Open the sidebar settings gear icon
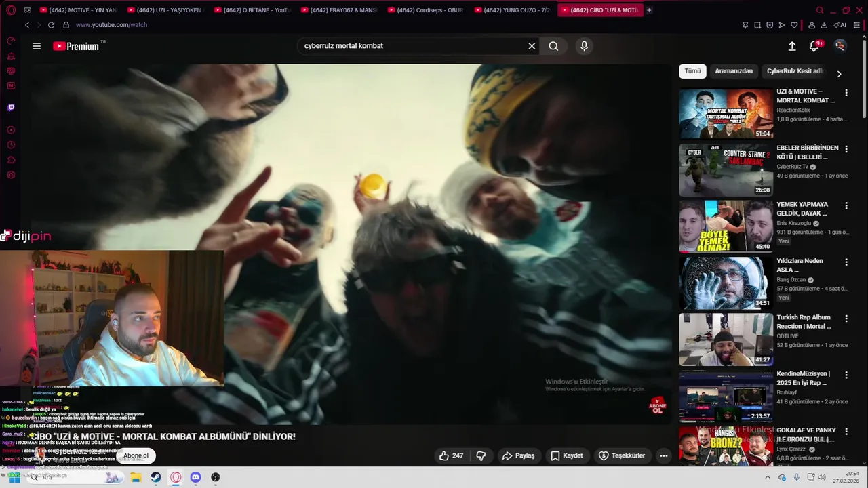 (x=11, y=175)
